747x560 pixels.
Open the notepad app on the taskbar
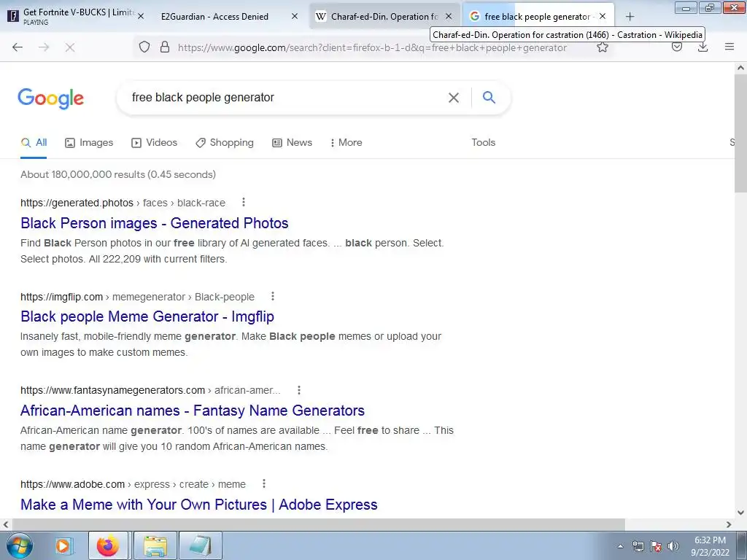[201, 545]
